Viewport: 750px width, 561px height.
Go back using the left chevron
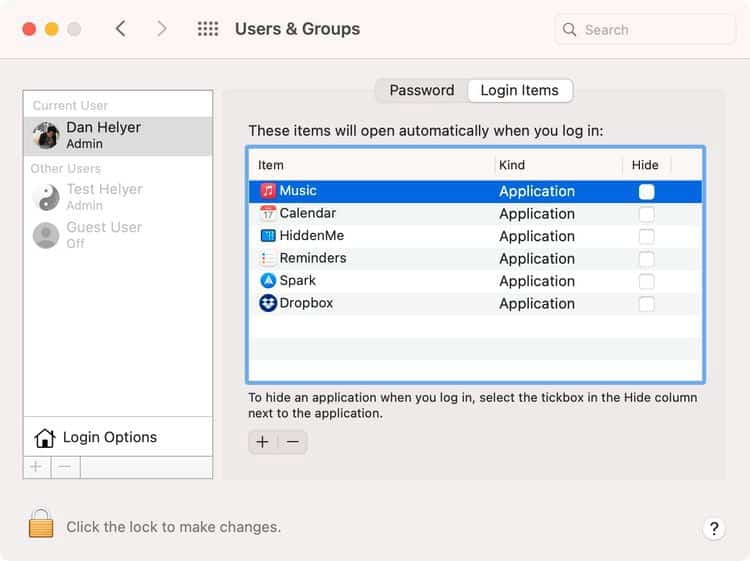coord(121,29)
